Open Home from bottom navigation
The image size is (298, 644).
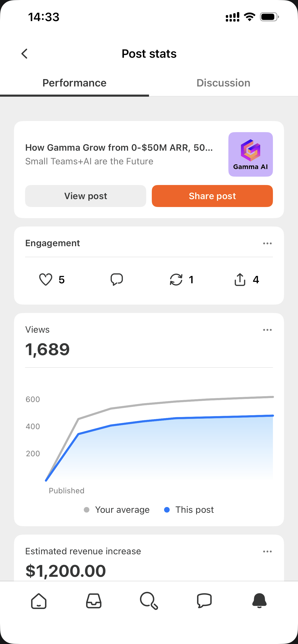coord(39,601)
